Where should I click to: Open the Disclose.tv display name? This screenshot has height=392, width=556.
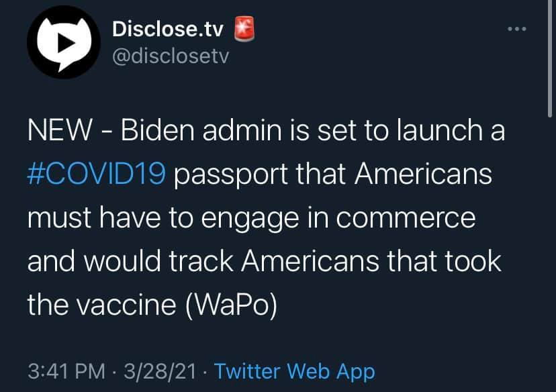pos(168,29)
